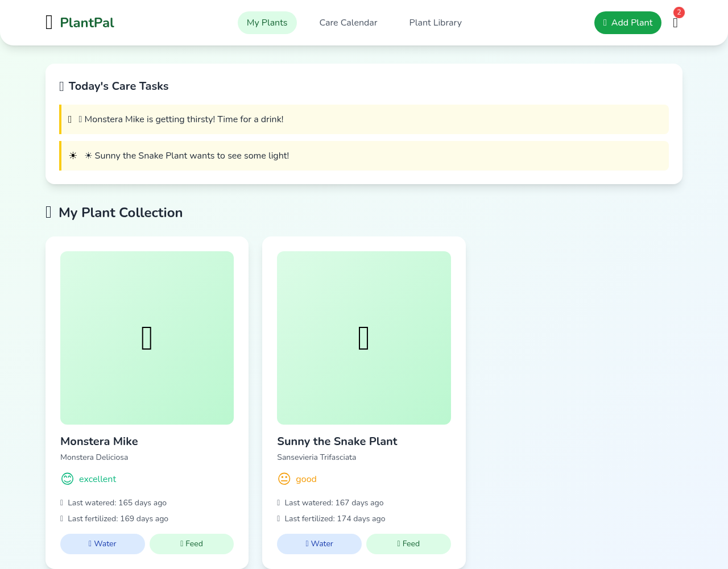
Task: Open the Sunny the Snake Plant image
Action: tap(364, 338)
